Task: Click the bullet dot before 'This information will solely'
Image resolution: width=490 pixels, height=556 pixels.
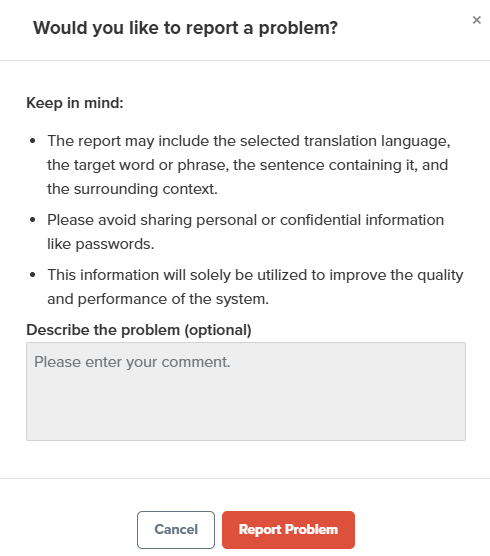Action: [33, 275]
